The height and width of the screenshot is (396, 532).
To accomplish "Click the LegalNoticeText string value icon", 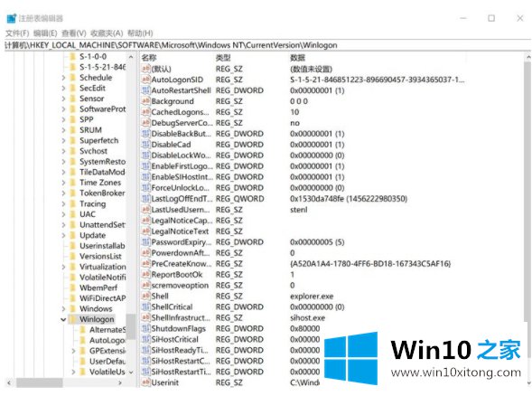I will coord(145,231).
